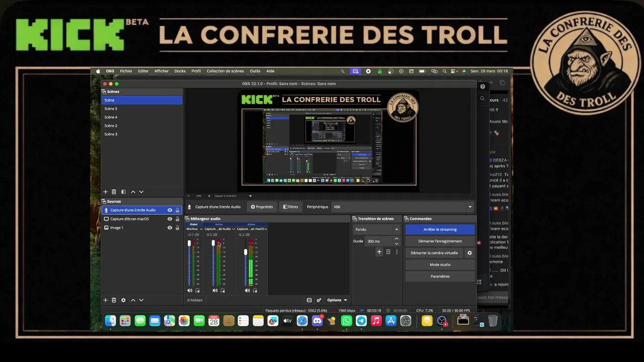The height and width of the screenshot is (362, 644).
Task: Open the Profil menu
Action: pos(196,71)
